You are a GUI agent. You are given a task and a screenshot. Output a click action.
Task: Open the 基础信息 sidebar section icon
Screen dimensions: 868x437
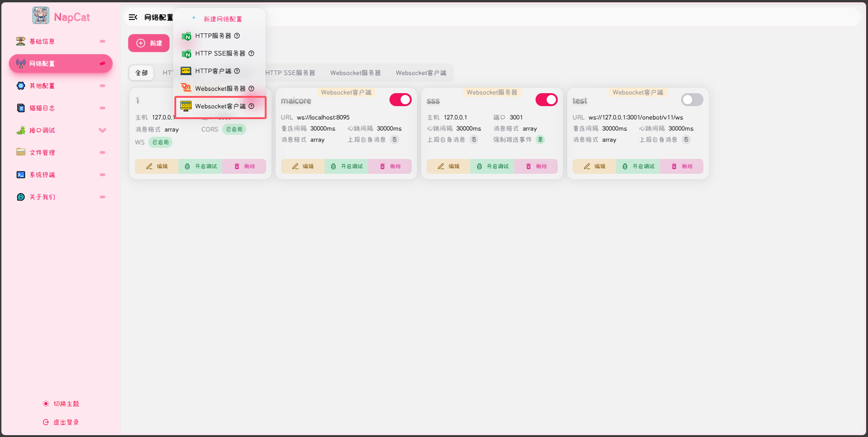point(21,41)
